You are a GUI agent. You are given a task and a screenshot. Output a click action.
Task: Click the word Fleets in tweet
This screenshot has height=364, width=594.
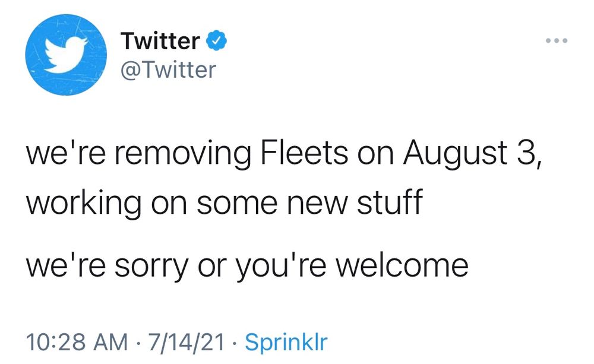coord(302,155)
